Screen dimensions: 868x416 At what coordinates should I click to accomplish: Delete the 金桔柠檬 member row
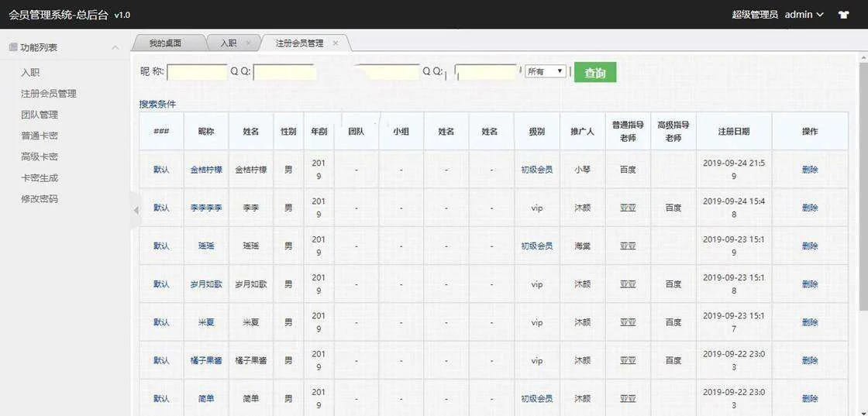pyautogui.click(x=810, y=170)
